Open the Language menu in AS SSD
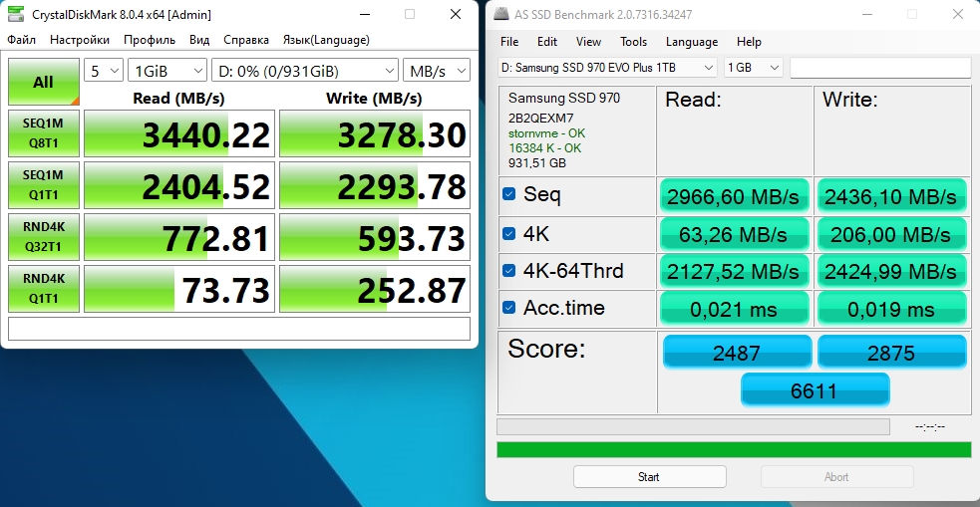980x507 pixels. (692, 42)
